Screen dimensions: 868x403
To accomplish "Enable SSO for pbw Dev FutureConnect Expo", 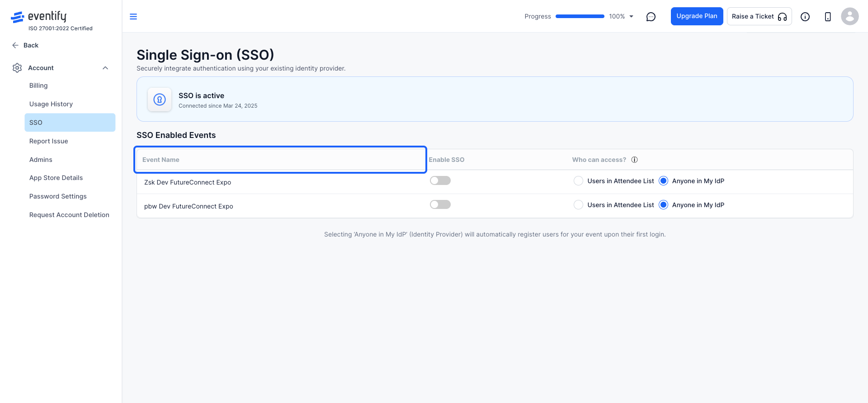I will pyautogui.click(x=440, y=204).
